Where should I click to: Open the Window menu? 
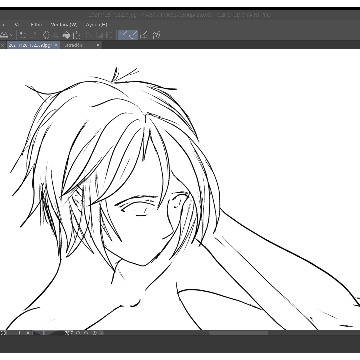64,25
